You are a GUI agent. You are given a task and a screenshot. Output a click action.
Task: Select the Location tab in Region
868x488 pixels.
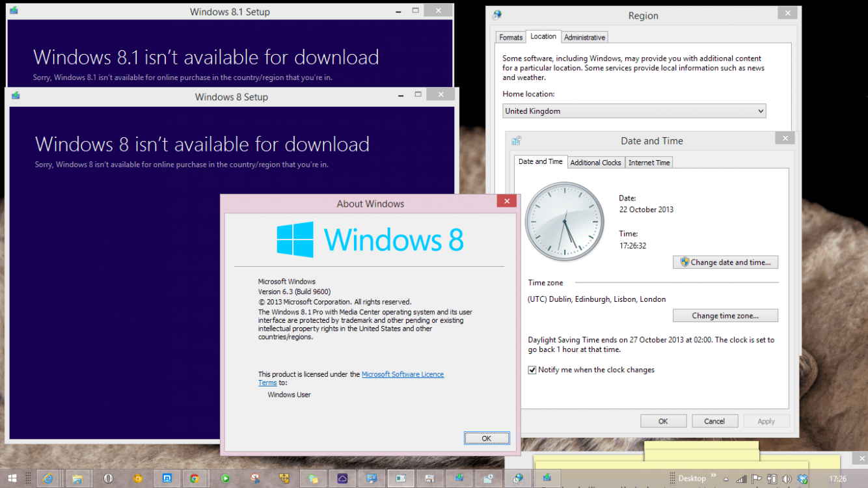click(x=543, y=36)
